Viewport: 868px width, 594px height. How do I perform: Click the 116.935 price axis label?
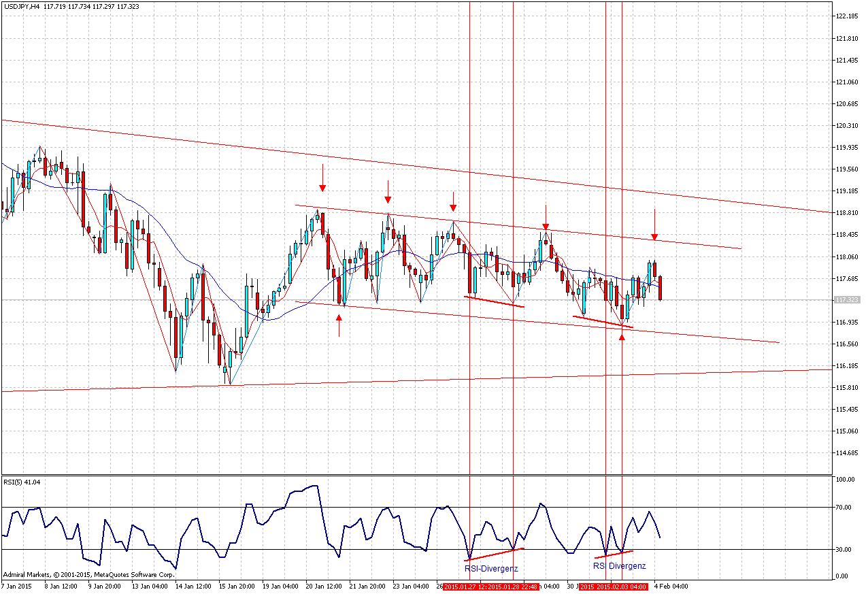tap(848, 322)
